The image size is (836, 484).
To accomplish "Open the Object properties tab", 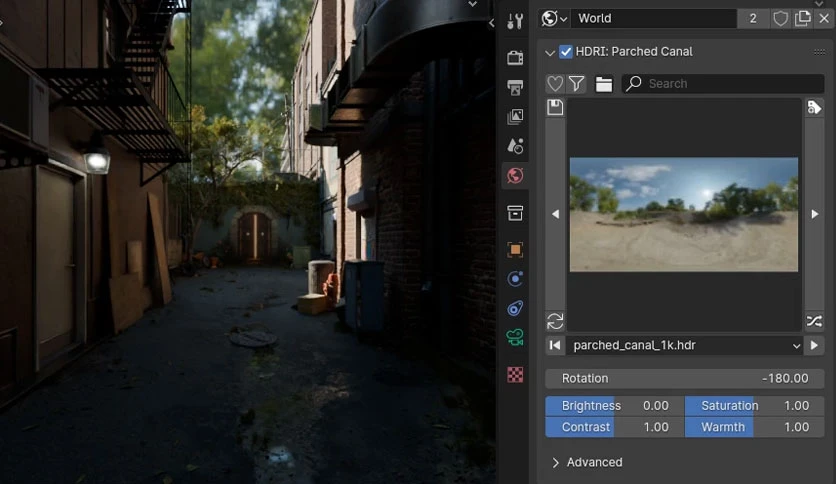I will coord(515,249).
